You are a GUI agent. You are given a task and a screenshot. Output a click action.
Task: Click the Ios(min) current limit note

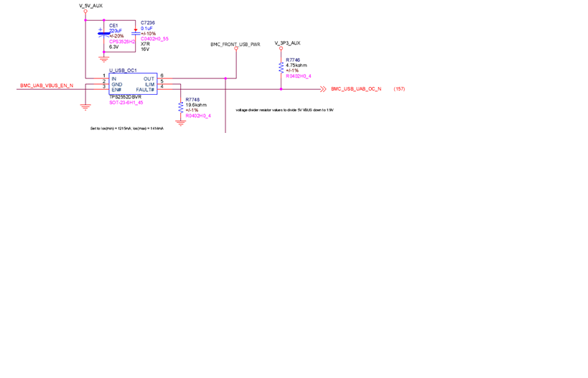[127, 129]
